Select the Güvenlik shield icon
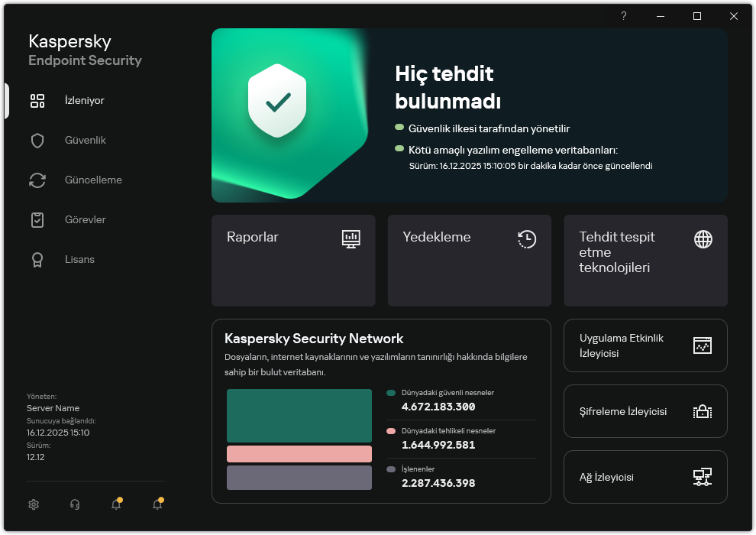This screenshot has width=756, height=535. (x=37, y=140)
